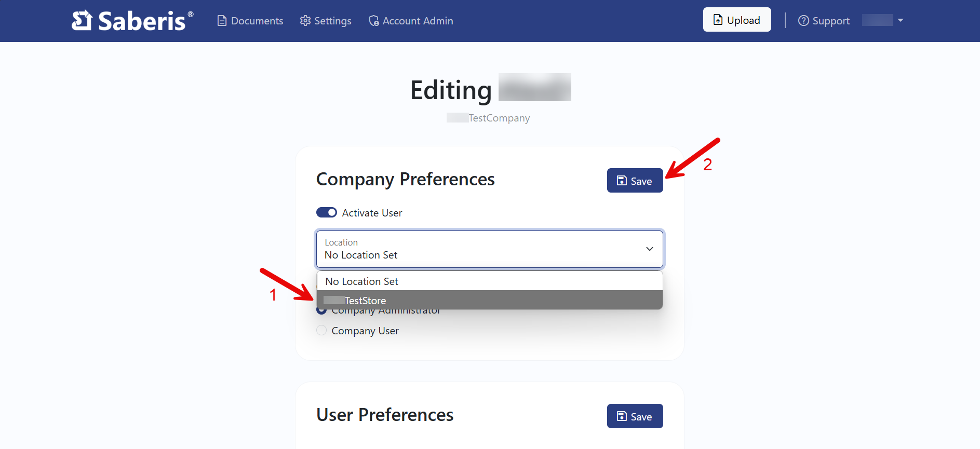This screenshot has width=980, height=449.
Task: Click the Support question mark icon
Action: [x=803, y=21]
